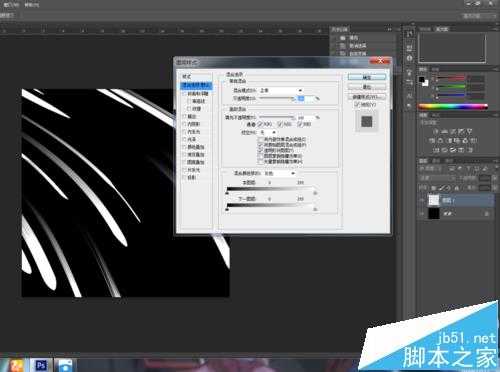Select Pattern Overlay in the styles list
Screen dimensions: 500x372
click(x=196, y=162)
